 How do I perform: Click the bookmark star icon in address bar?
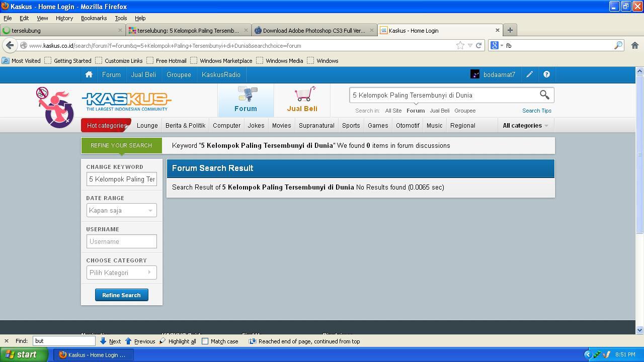(460, 45)
